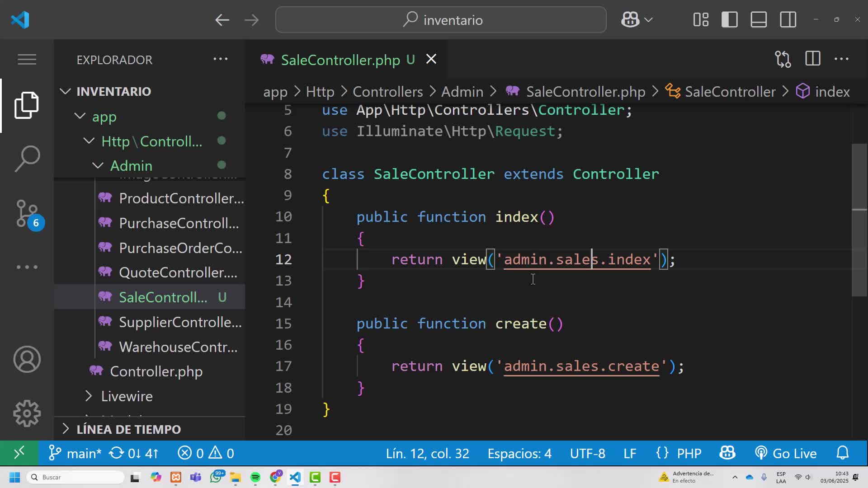Open the Accounts menu
The width and height of the screenshot is (868, 488).
[x=27, y=360]
